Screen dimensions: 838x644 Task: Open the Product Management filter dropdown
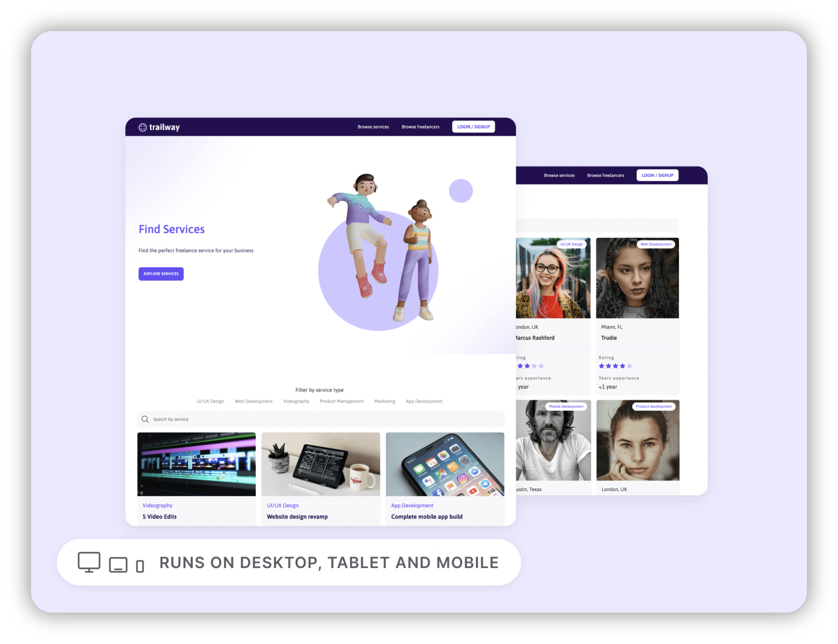point(340,401)
